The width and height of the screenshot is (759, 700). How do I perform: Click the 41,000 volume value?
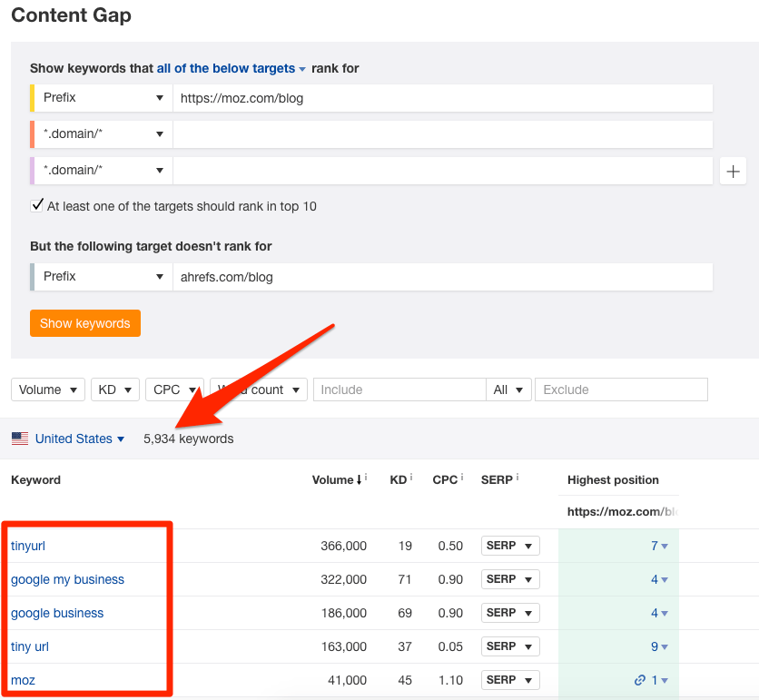347,680
